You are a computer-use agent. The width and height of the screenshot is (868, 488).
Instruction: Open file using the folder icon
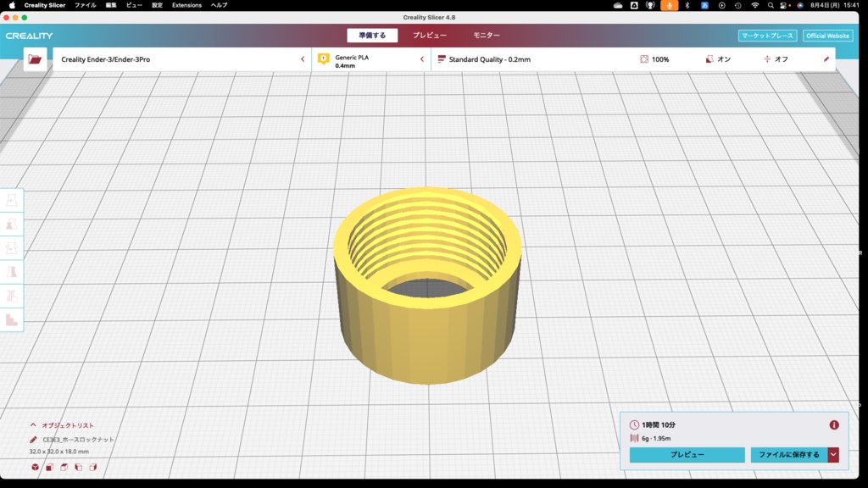point(35,59)
